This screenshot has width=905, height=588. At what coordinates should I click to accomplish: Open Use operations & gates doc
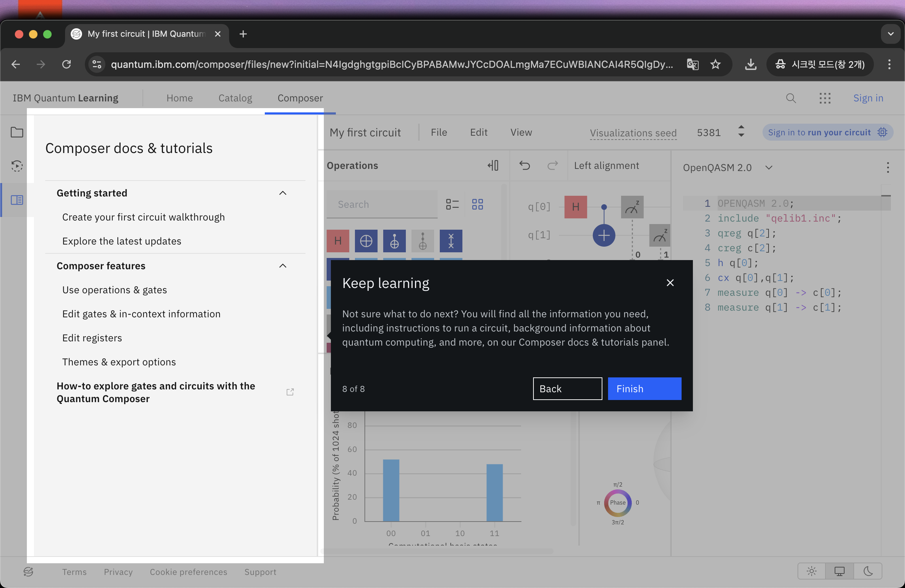(115, 290)
